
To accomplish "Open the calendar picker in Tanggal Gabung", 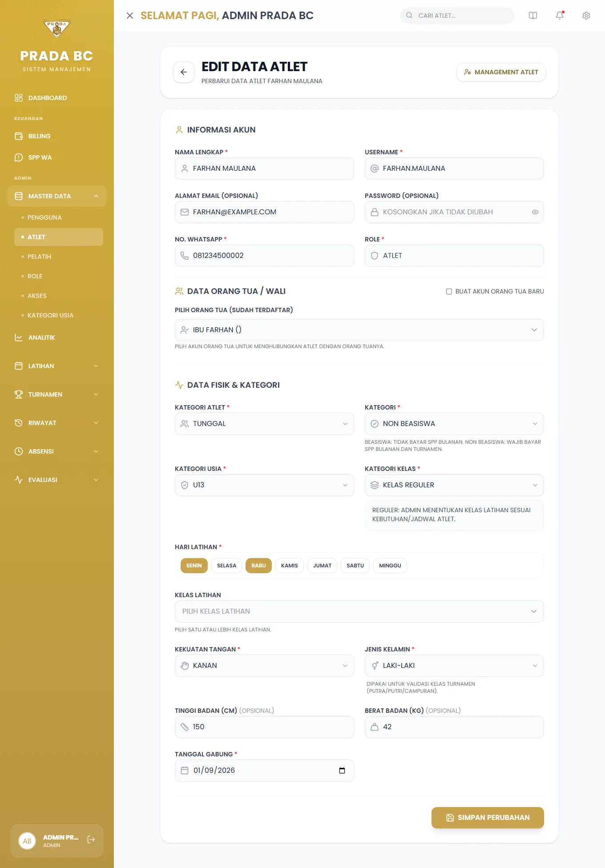I will [x=342, y=771].
